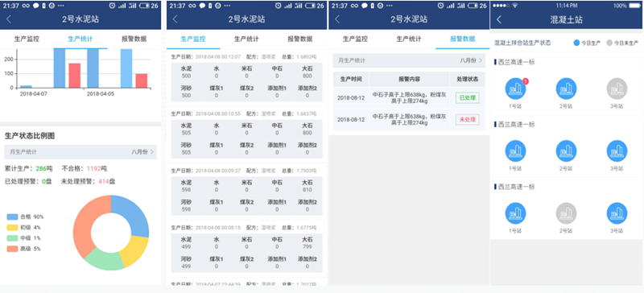Tap the 生产状态比例图 heading
Viewport: 644px width, 293px height.
point(30,135)
